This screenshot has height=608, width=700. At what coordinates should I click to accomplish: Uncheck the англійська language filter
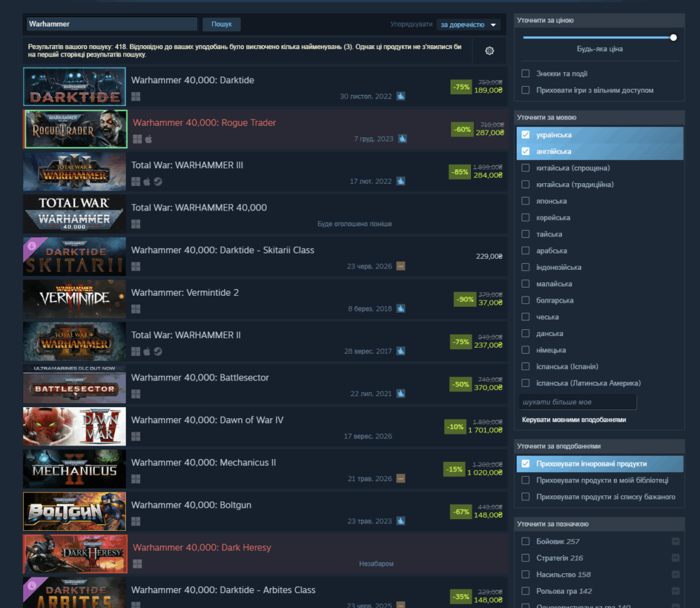coord(526,151)
